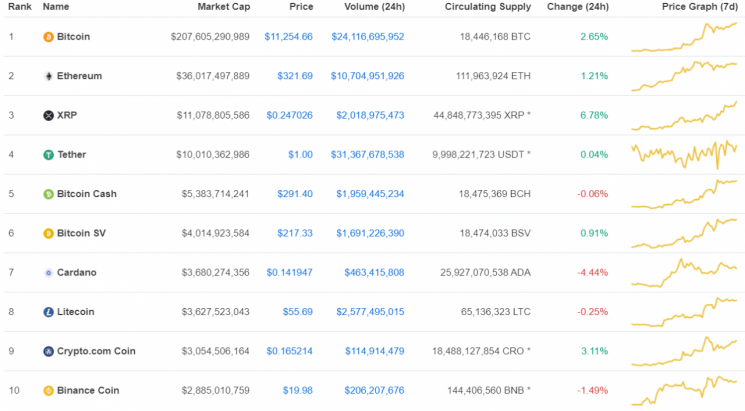Screen dimensions: 745x411
Task: Click the Bitcoin Cash green logo icon
Action: pyautogui.click(x=48, y=194)
